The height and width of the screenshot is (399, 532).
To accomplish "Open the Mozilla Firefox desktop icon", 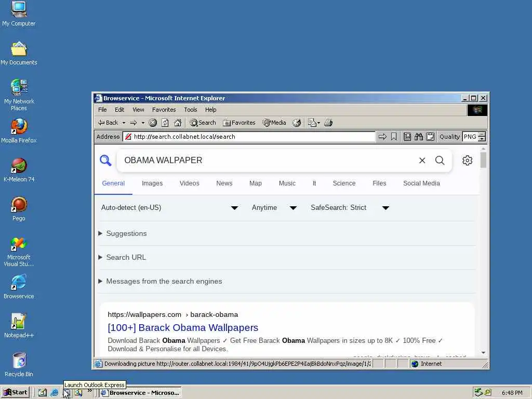I will pos(19,131).
